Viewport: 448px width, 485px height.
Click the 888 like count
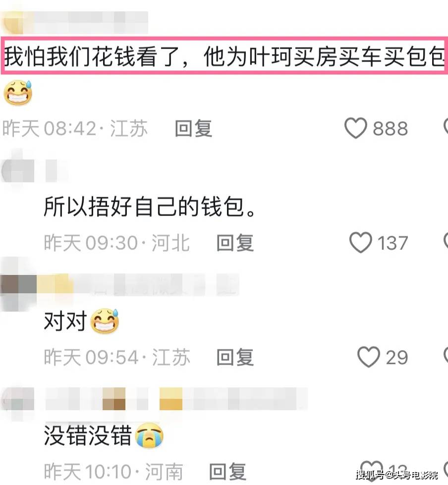[390, 128]
